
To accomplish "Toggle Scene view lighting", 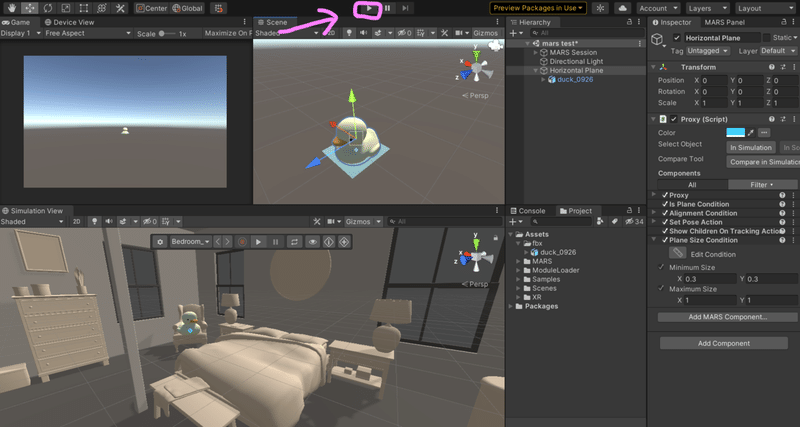I will pos(349,33).
